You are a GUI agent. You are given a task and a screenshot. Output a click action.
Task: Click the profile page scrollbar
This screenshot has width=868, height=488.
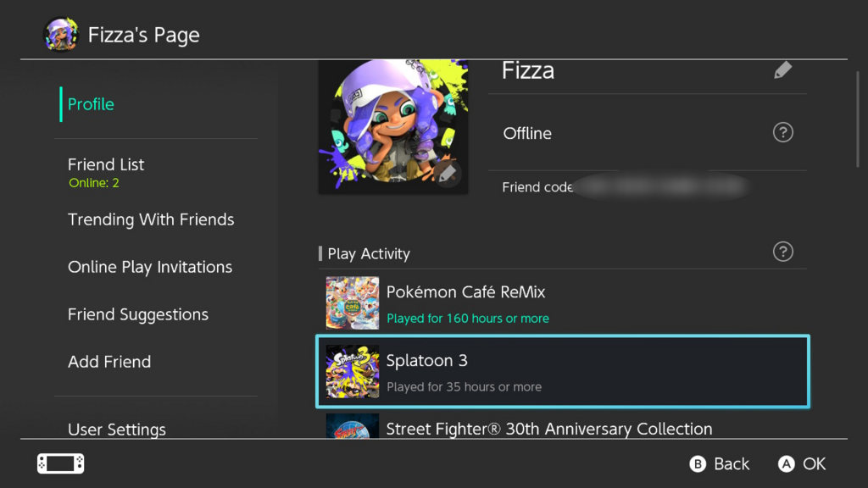coord(858,119)
